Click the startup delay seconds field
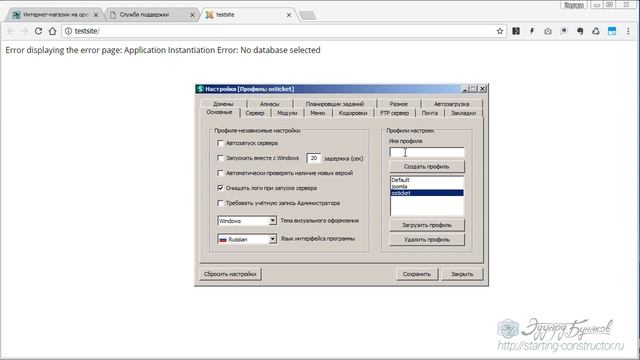This screenshot has height=360, width=640. [313, 158]
